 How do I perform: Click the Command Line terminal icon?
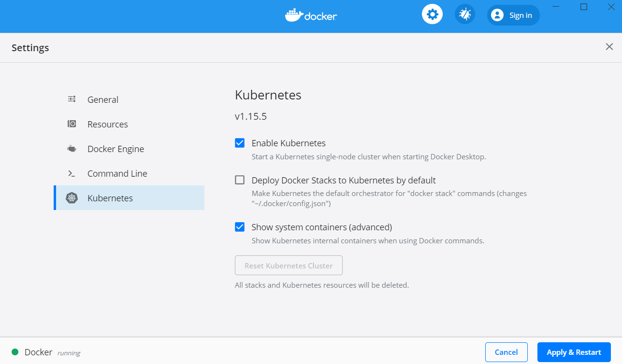(x=72, y=173)
